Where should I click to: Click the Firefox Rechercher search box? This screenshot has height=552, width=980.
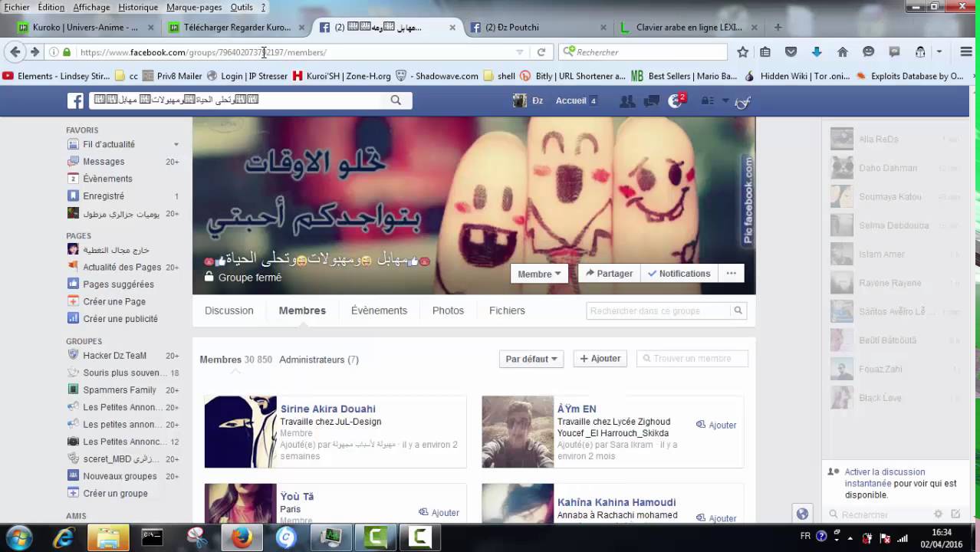(x=643, y=52)
